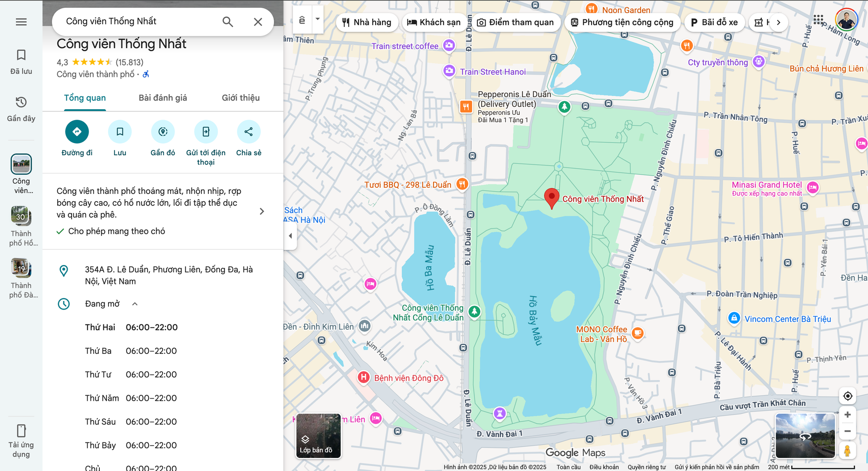The image size is (868, 471).
Task: Filter map by Nhà hàng
Action: coord(367,23)
